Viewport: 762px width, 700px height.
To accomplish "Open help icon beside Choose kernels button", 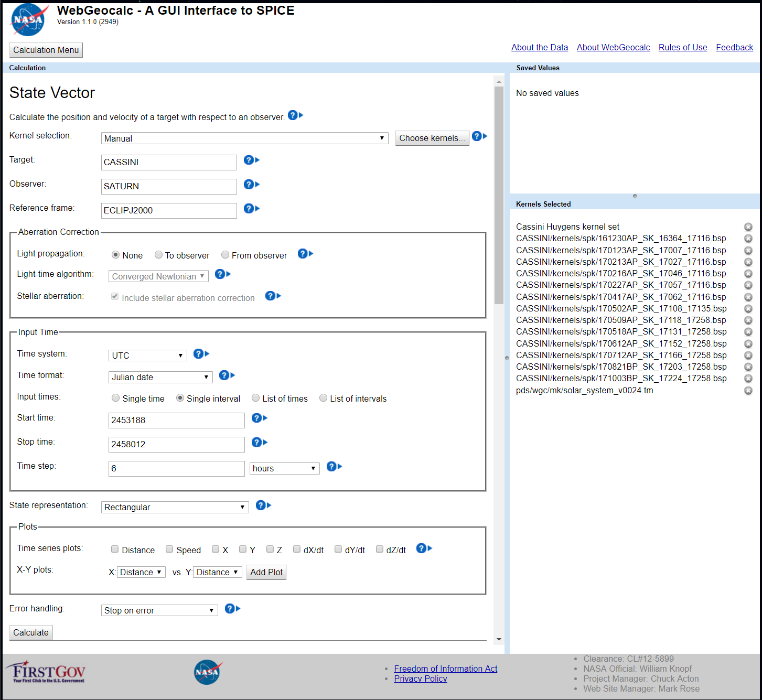I will (x=479, y=136).
